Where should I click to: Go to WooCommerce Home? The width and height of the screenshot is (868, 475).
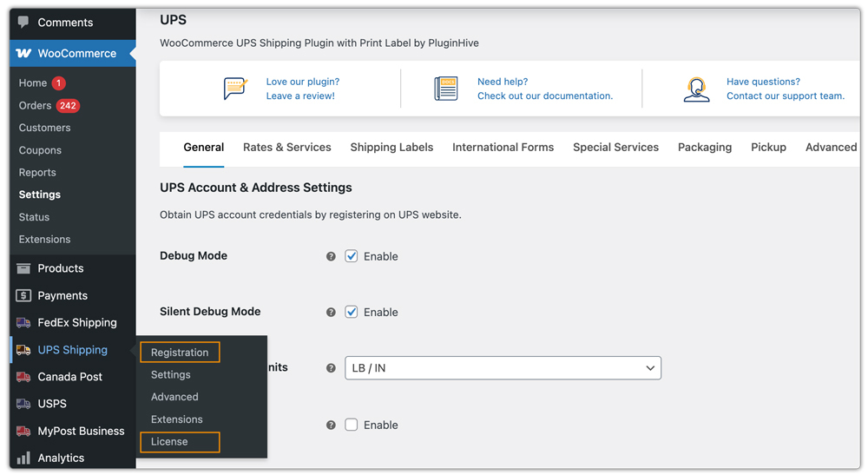coord(33,83)
